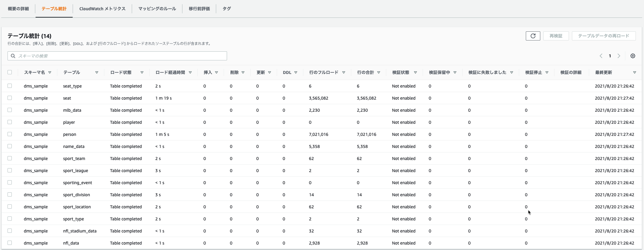644x250 pixels.
Task: Click the sporting_event table name
Action: point(77,183)
